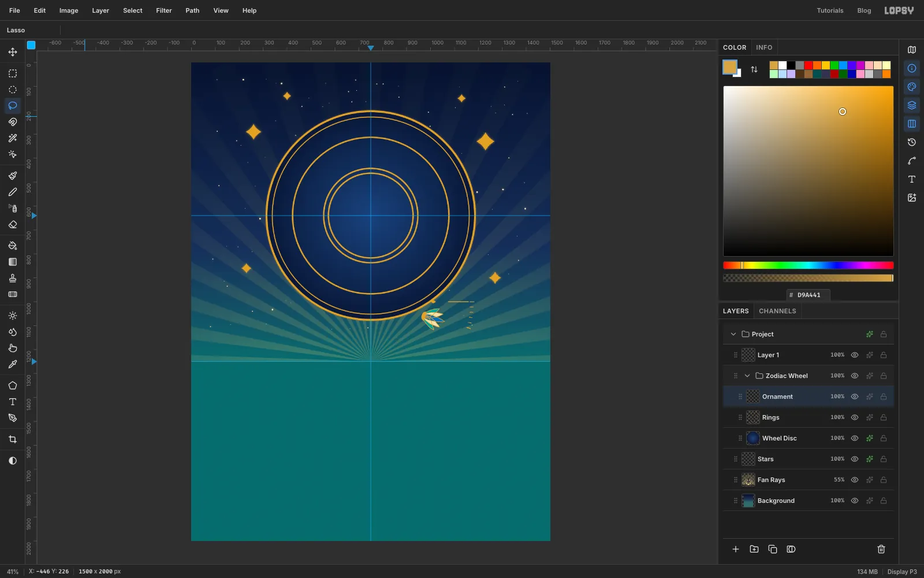This screenshot has width=924, height=578.
Task: Choose the Eyedropper tool
Action: (x=13, y=364)
